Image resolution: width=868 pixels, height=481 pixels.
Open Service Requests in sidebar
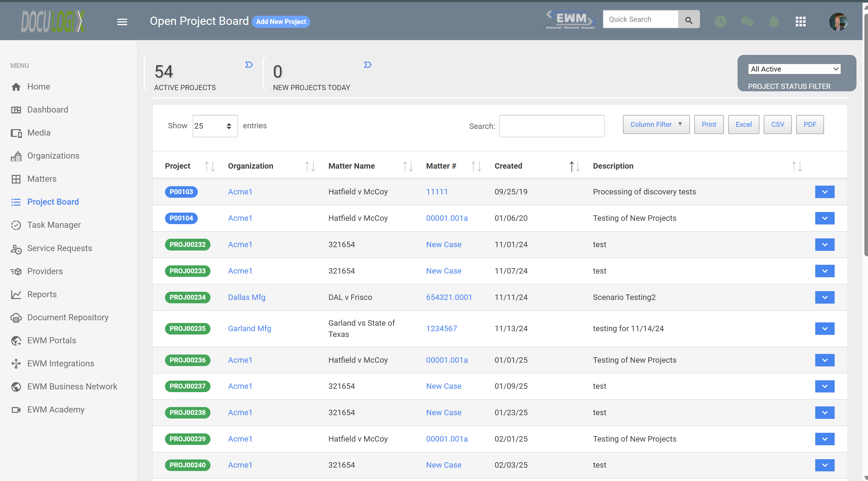(59, 248)
